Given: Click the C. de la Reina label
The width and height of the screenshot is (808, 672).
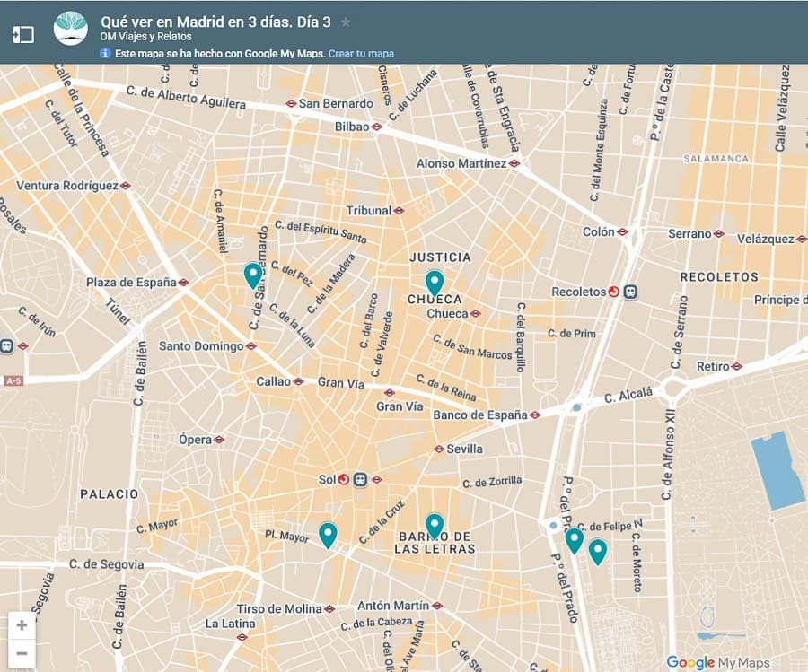Looking at the screenshot, I should tap(446, 388).
